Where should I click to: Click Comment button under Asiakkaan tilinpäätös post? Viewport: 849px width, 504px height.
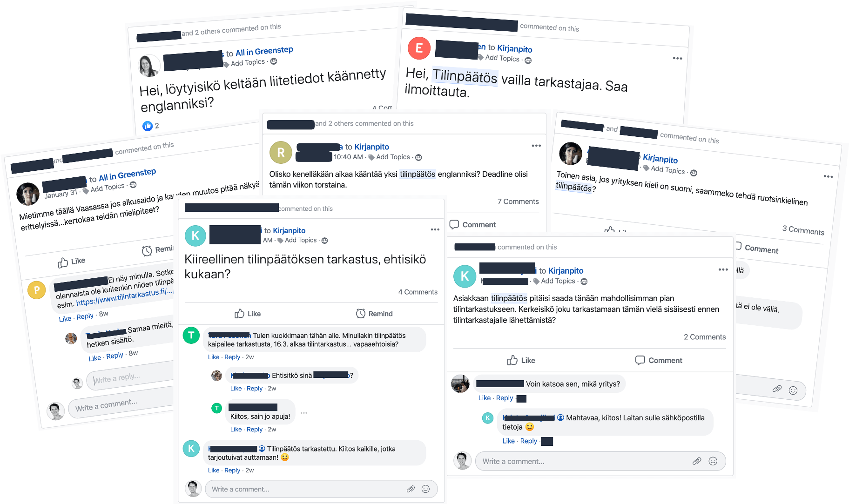point(659,360)
